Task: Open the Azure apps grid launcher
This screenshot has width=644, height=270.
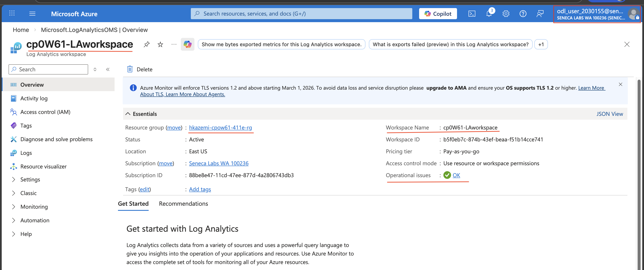Action: [x=12, y=13]
